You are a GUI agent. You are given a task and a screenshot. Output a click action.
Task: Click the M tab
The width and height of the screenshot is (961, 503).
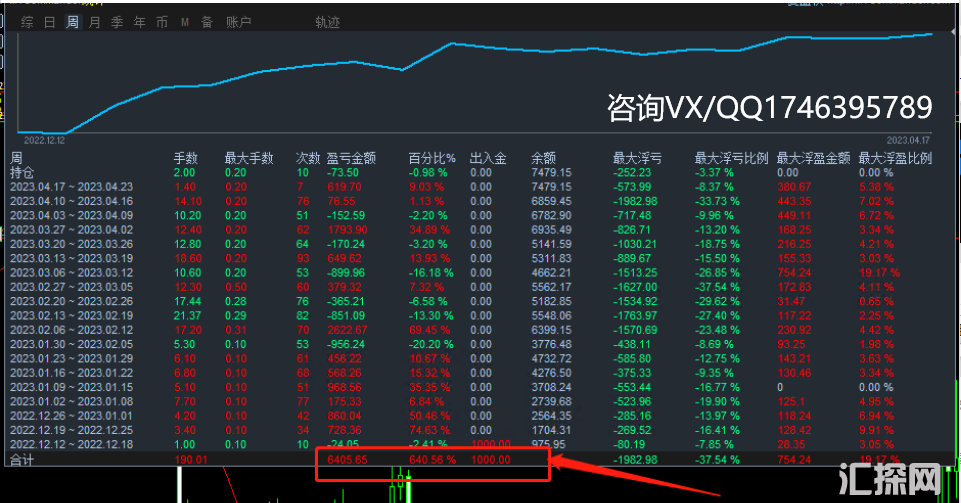coord(185,21)
